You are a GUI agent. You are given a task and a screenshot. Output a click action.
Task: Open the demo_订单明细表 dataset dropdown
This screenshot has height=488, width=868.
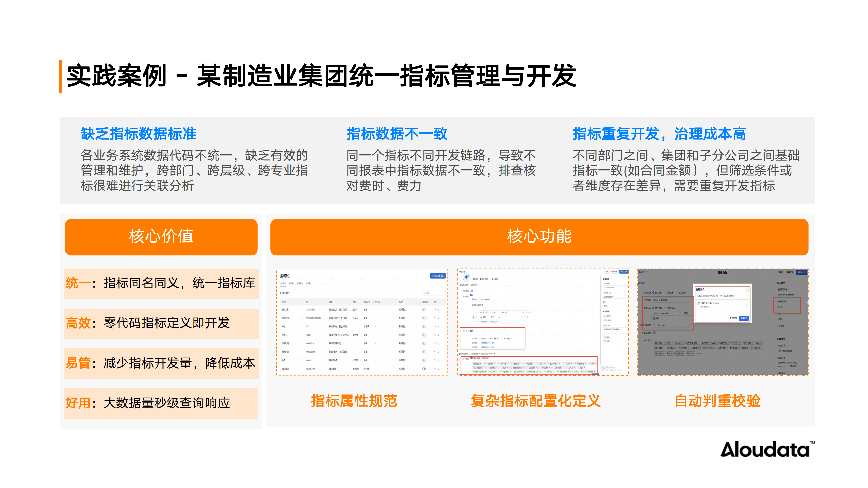tap(671, 300)
